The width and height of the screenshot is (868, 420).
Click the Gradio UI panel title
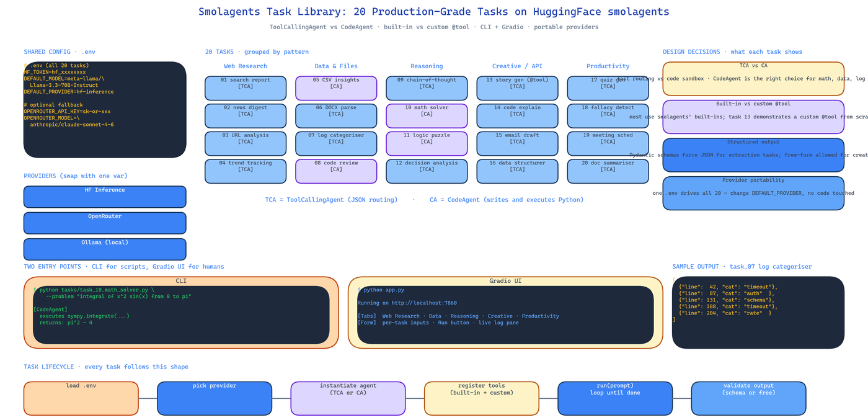[505, 281]
